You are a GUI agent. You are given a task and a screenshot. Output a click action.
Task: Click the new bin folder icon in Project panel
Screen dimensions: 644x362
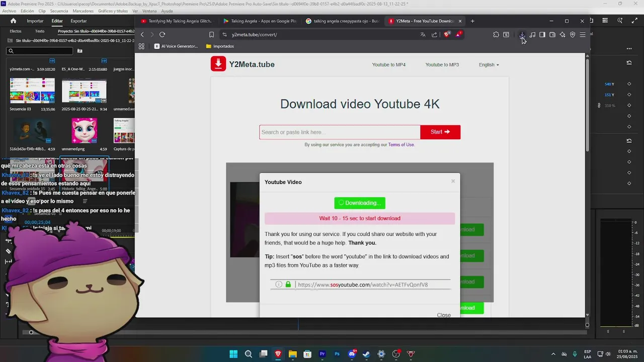(79, 51)
